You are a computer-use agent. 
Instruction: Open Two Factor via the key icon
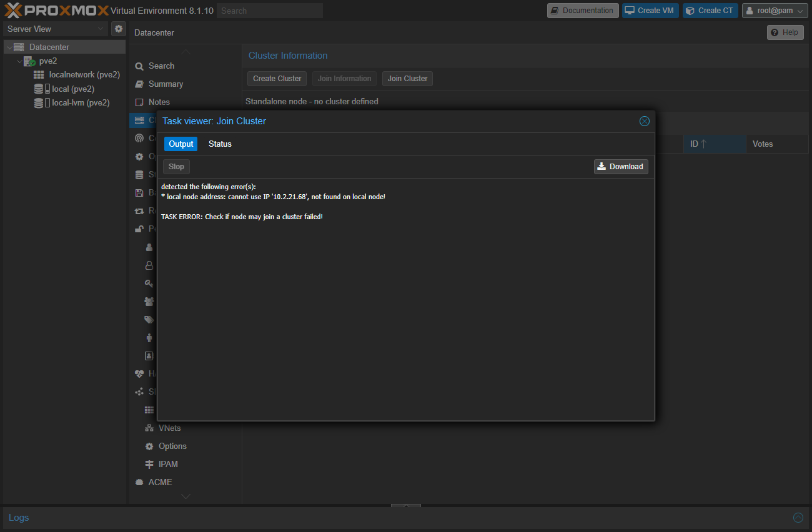(149, 283)
